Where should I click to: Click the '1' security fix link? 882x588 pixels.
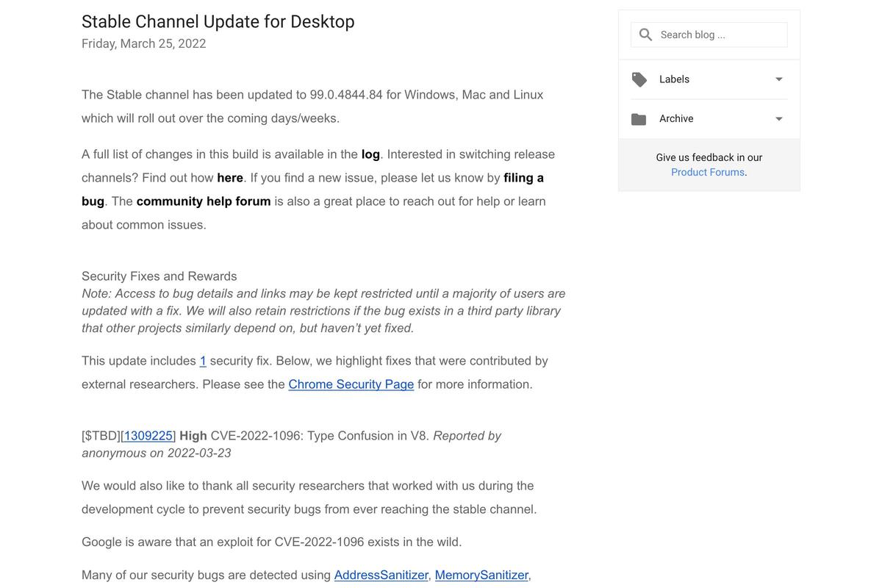coord(203,361)
